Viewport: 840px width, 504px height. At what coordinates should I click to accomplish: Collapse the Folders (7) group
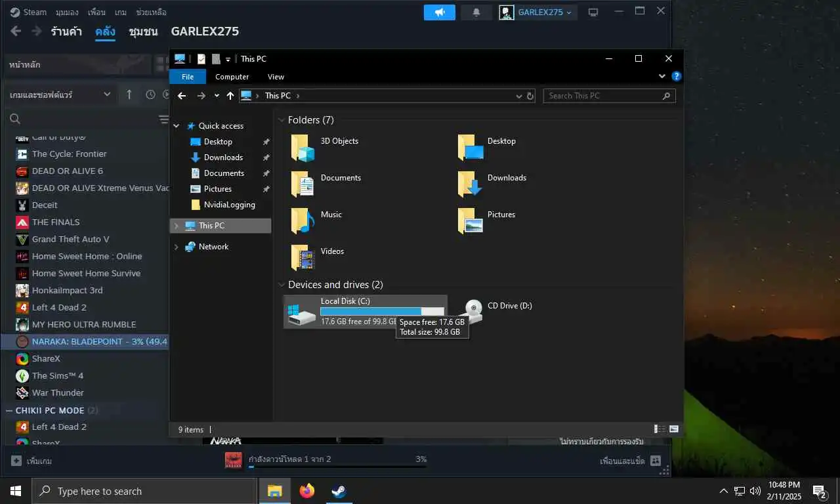click(282, 120)
